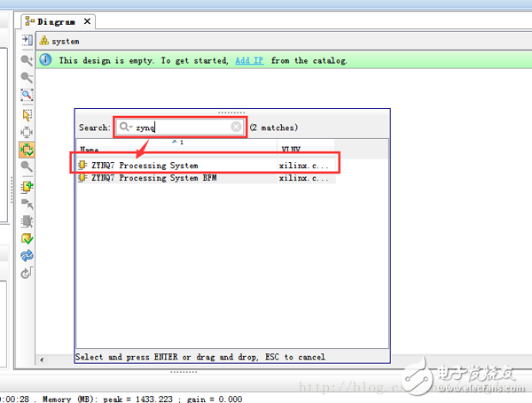Viewport: 532px width, 403px height.
Task: Open the search options magnifier dropdown
Action: (126, 128)
